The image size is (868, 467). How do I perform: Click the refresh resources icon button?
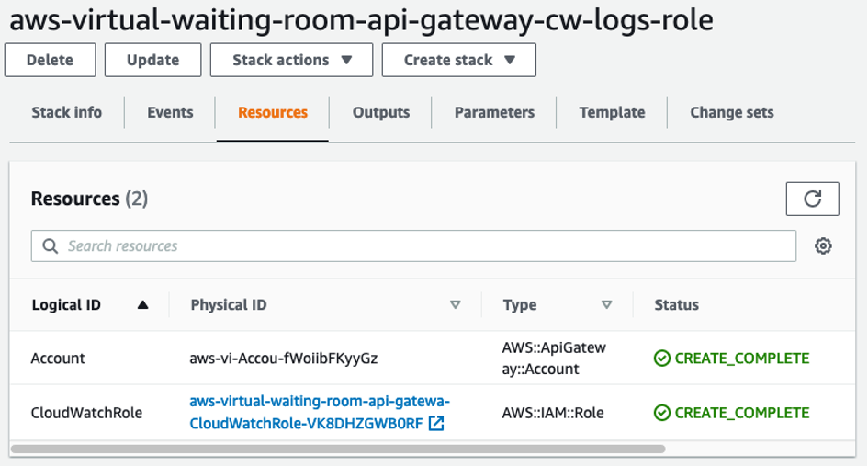pyautogui.click(x=812, y=199)
